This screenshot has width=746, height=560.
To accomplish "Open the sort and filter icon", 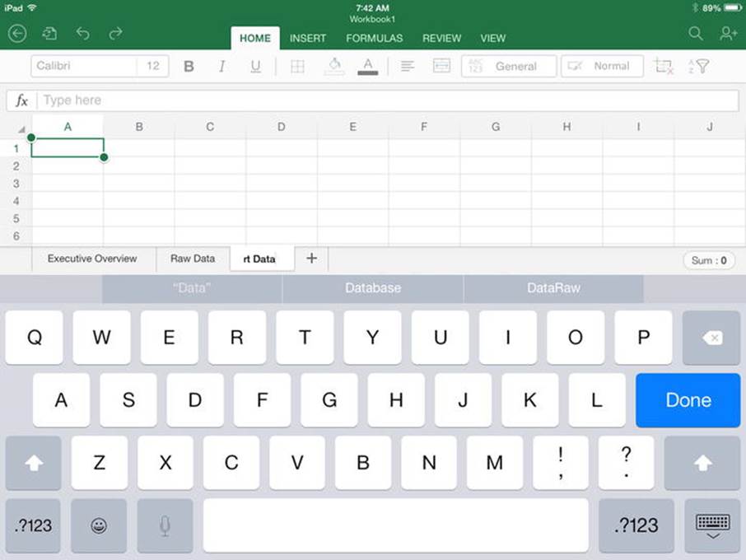I will [x=699, y=66].
